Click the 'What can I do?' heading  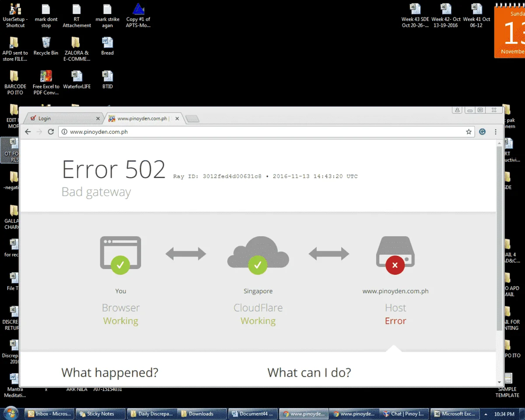coord(309,373)
